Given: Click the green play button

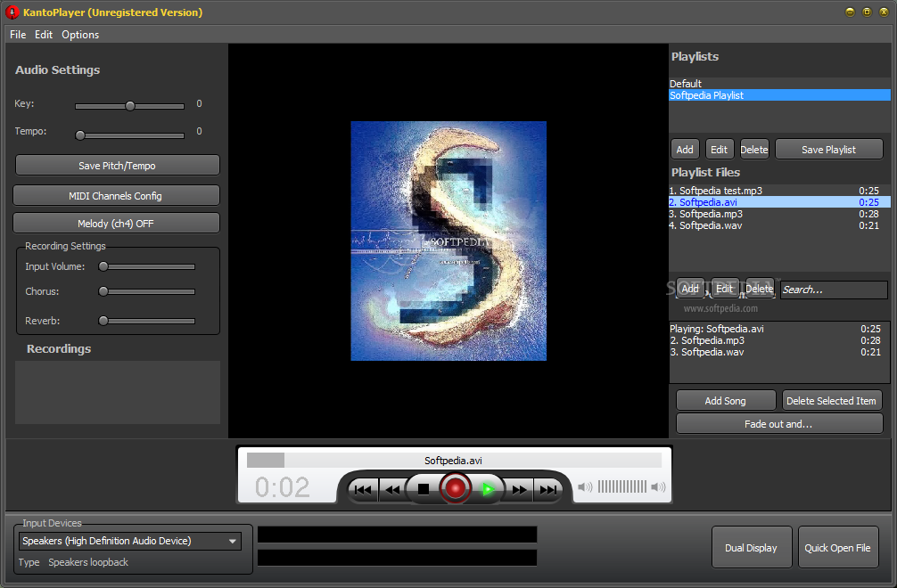Looking at the screenshot, I should click(x=488, y=489).
